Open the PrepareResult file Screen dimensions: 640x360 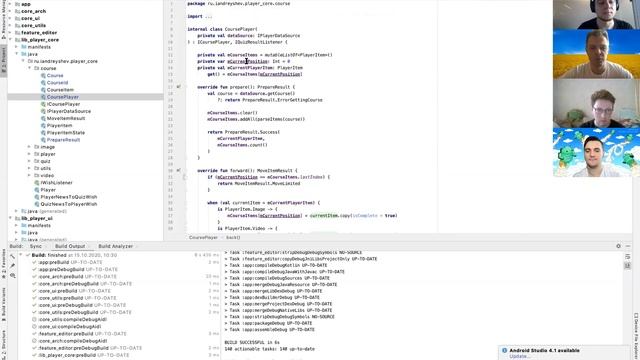click(63, 140)
